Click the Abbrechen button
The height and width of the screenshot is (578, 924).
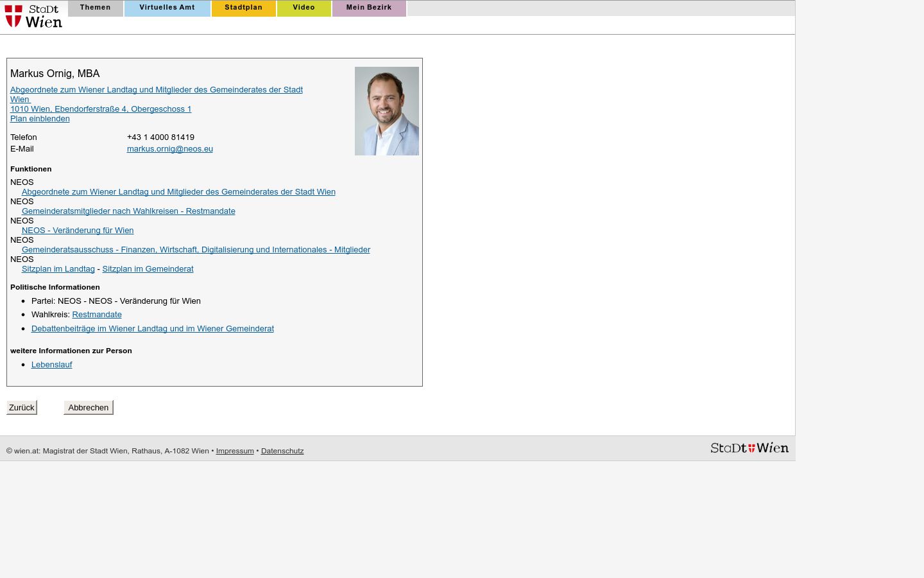(89, 408)
